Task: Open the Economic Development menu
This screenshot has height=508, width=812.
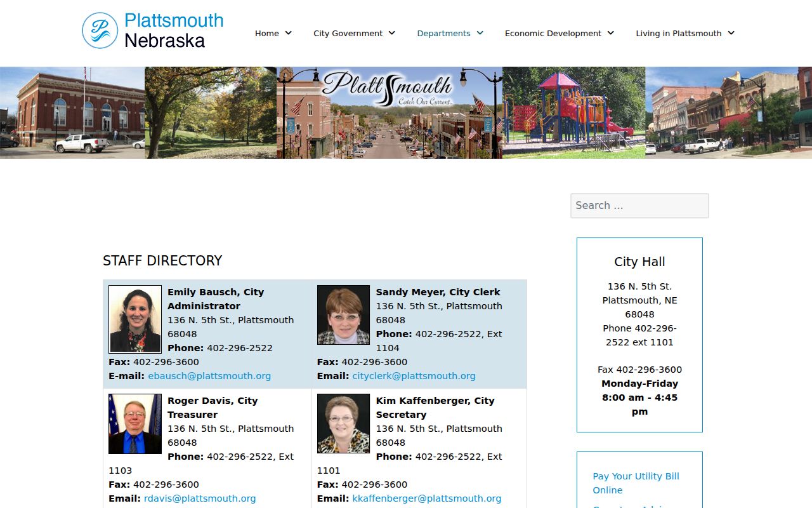Action: tap(553, 33)
